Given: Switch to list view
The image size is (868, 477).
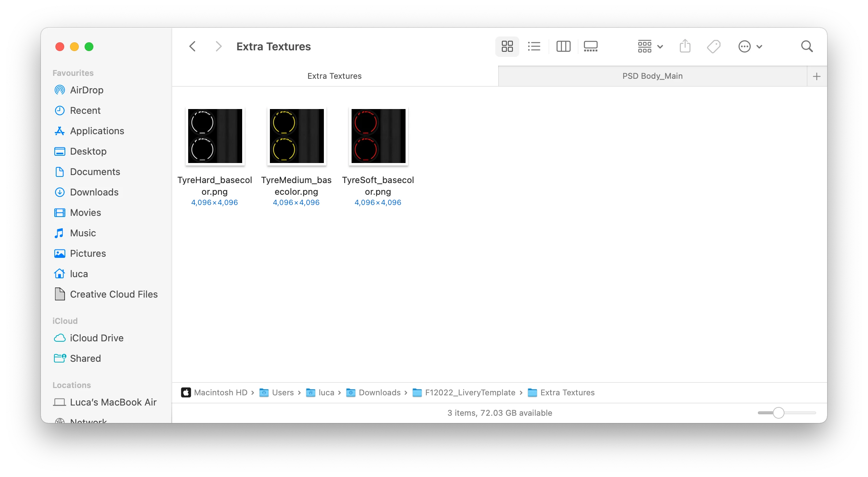Looking at the screenshot, I should 534,46.
